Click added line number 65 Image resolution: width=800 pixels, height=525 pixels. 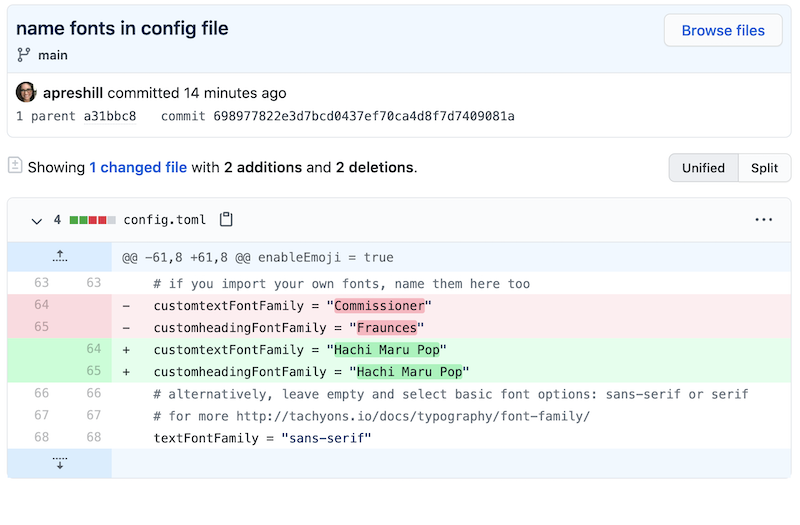pos(93,370)
